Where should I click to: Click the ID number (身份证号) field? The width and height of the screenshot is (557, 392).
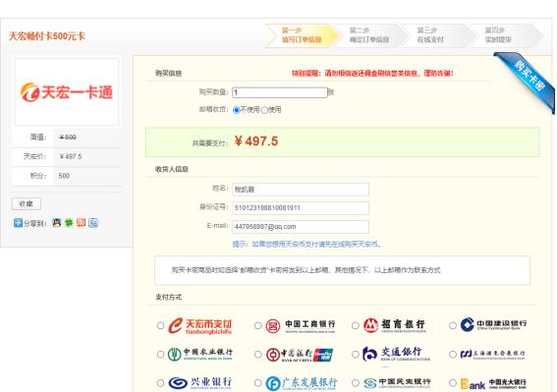tap(301, 208)
